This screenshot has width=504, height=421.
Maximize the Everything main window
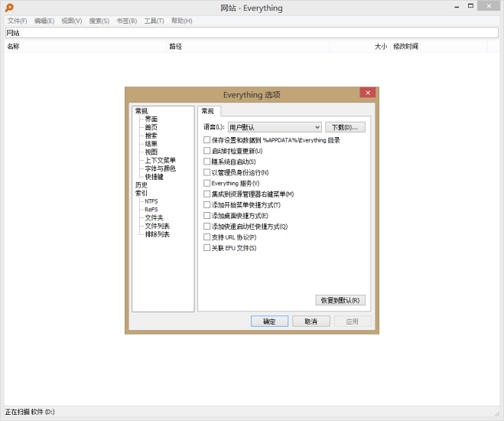click(x=470, y=6)
